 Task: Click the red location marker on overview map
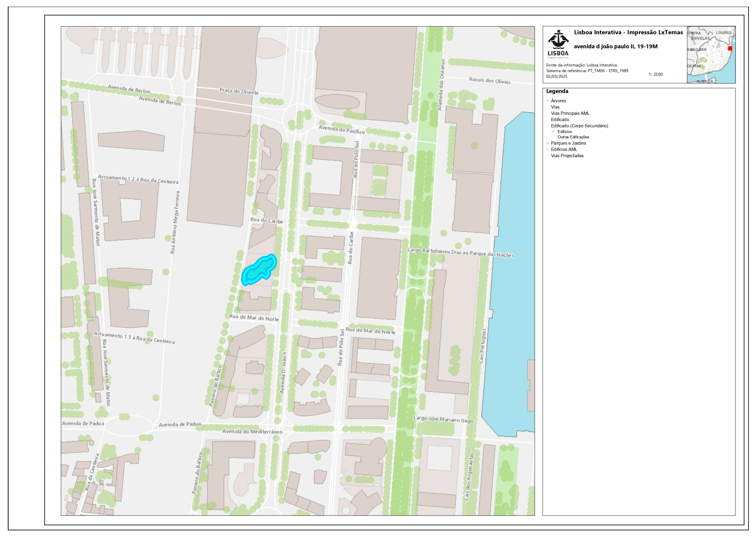[x=730, y=48]
